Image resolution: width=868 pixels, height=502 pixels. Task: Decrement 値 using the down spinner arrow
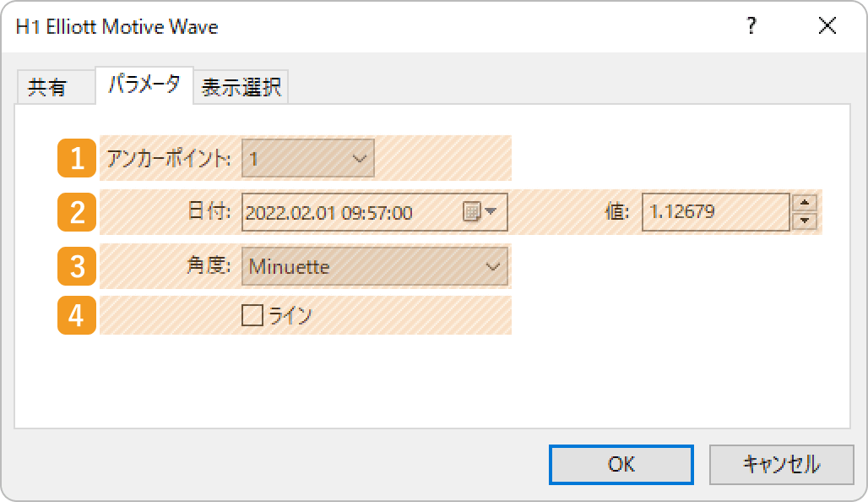coord(805,220)
